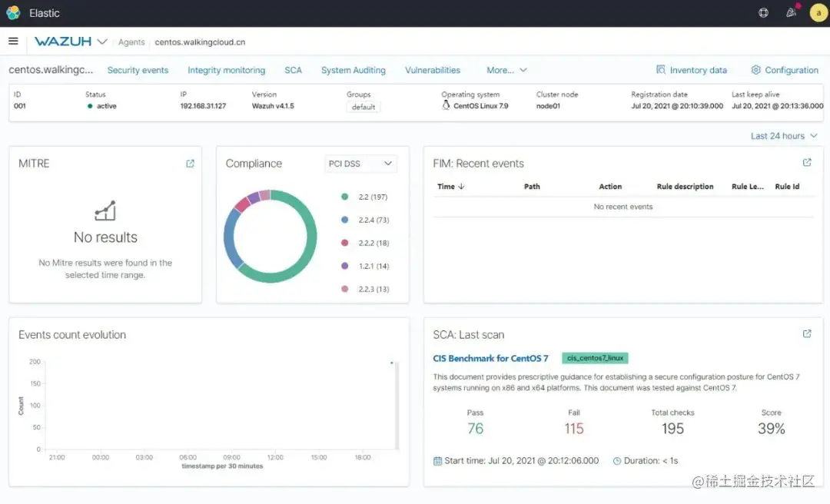Click the 2.2.4 (73) legend color dot

pyautogui.click(x=344, y=220)
